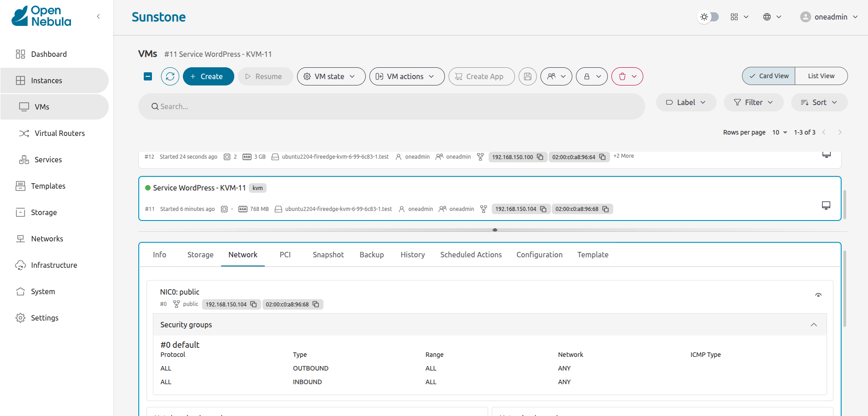Click the Create VM button

tap(208, 76)
